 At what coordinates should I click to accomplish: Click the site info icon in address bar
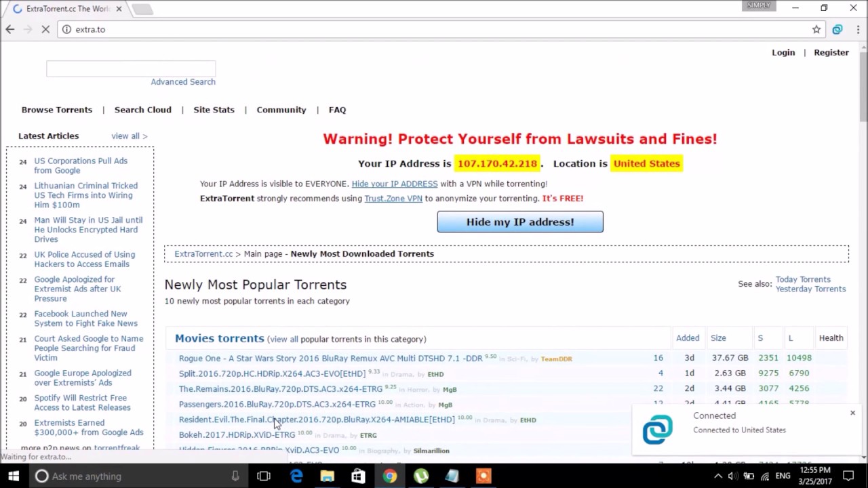coord(66,29)
